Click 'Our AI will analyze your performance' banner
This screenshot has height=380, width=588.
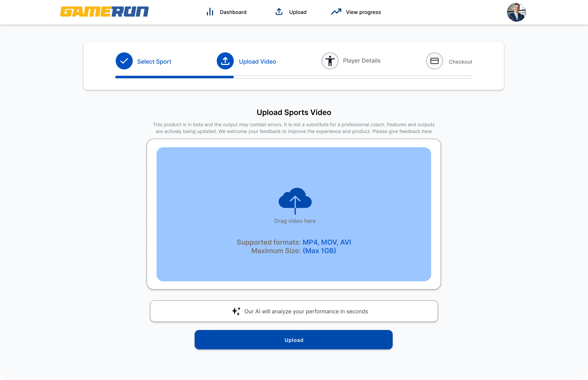[x=294, y=311]
